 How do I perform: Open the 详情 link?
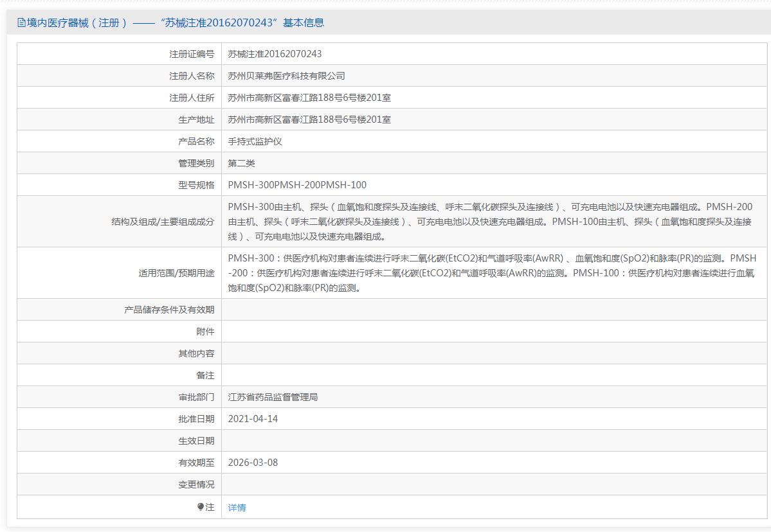pos(237,508)
